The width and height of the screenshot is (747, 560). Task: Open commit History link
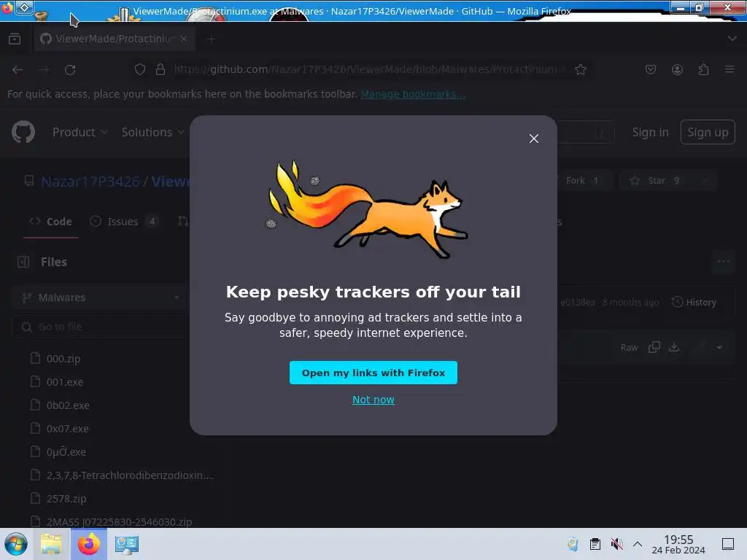[x=694, y=302]
